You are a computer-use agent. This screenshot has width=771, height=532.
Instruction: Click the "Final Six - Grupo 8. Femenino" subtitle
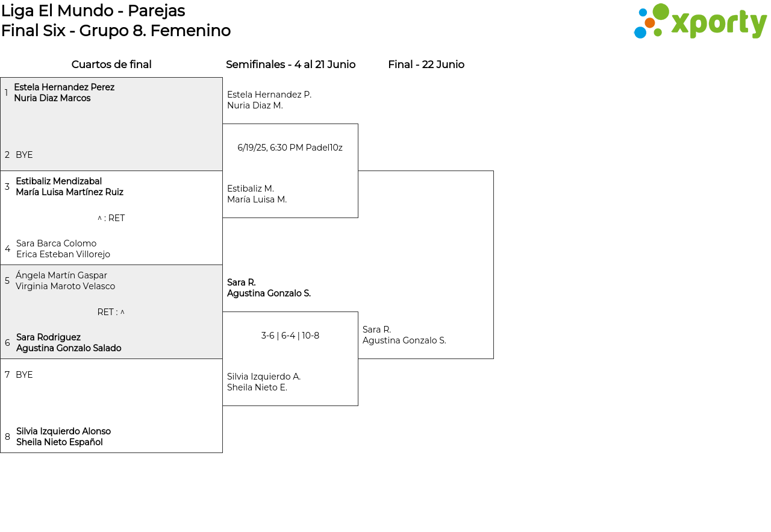point(116,31)
